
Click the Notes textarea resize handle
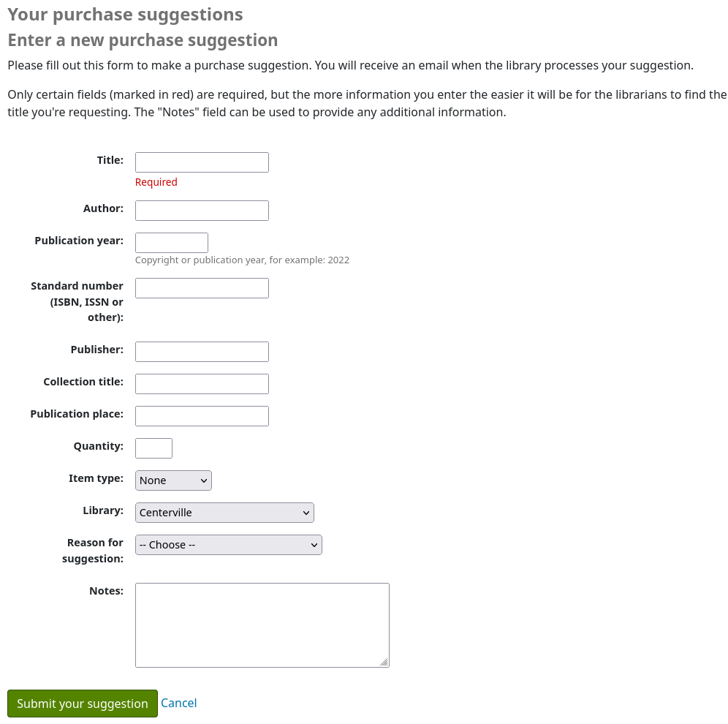point(384,662)
